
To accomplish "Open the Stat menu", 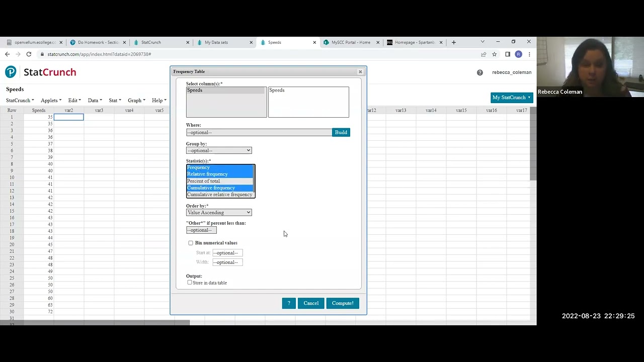I will coord(115,101).
